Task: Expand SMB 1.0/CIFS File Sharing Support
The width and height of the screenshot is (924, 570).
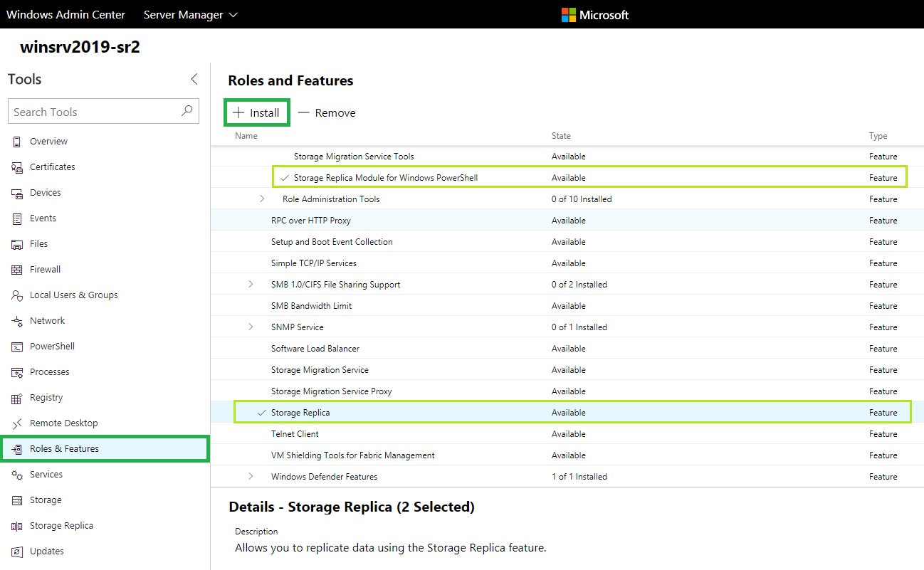Action: pyautogui.click(x=250, y=285)
